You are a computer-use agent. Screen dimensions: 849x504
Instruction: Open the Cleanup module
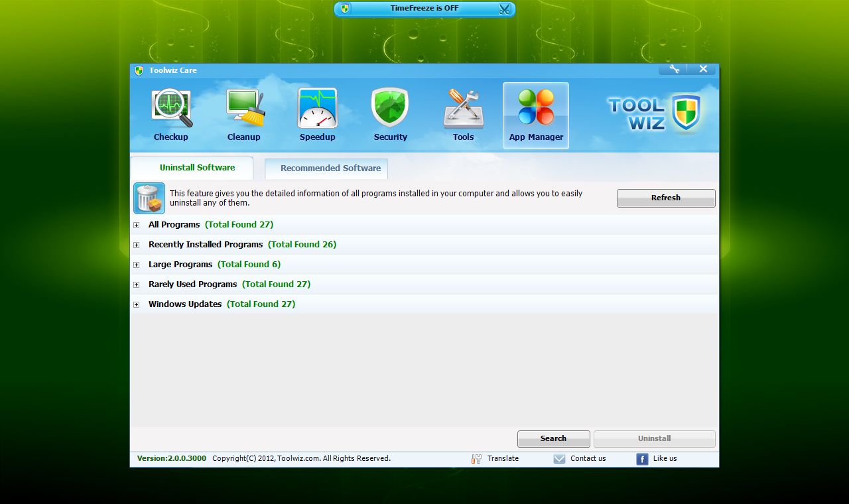[244, 116]
